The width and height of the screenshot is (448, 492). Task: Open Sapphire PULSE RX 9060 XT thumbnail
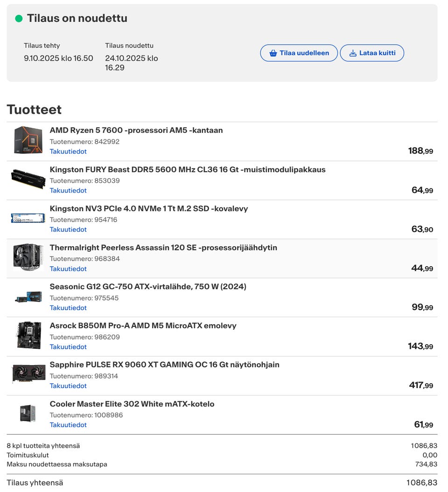point(28,374)
